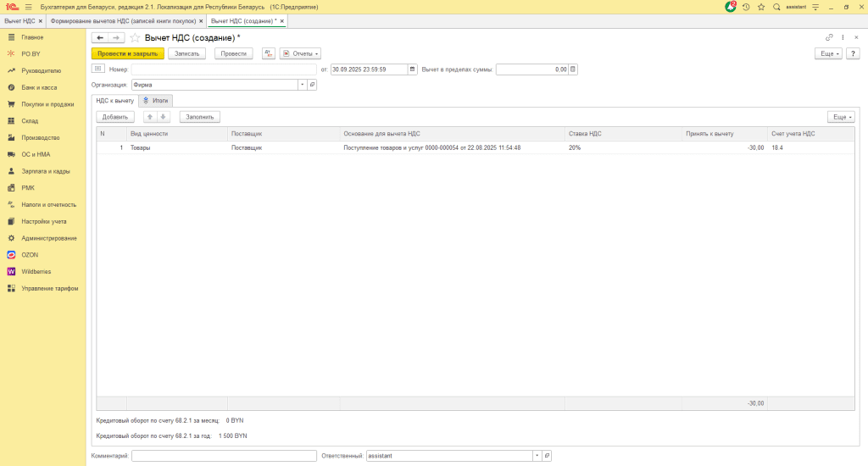This screenshot has height=466, width=868.
Task: Click the notifications bell icon
Action: click(731, 7)
